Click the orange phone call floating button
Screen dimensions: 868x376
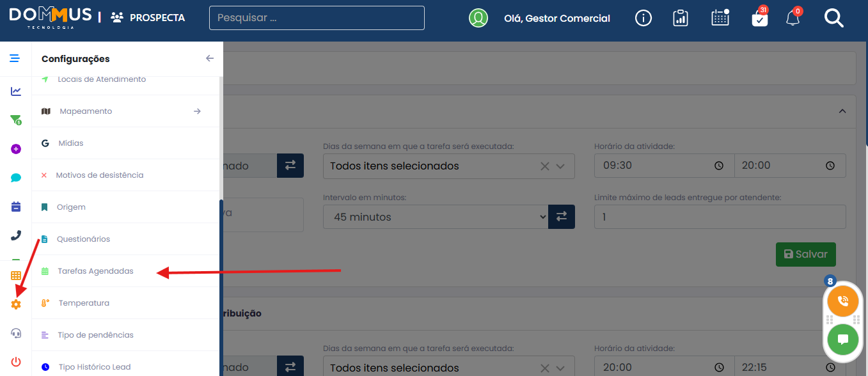(842, 301)
